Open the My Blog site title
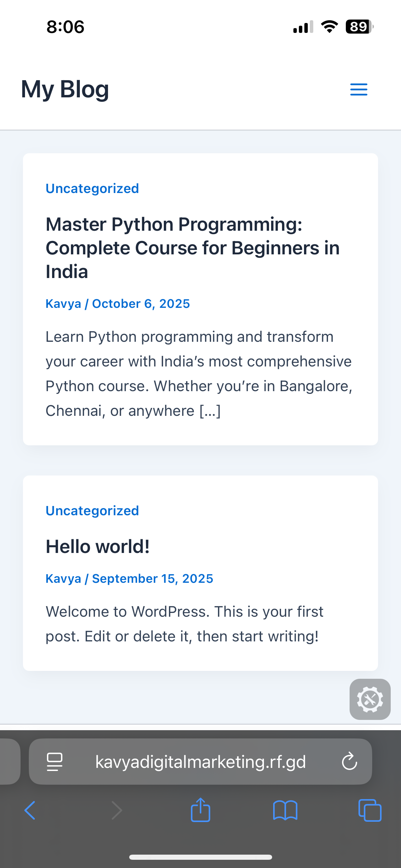This screenshot has width=401, height=868. coord(65,89)
